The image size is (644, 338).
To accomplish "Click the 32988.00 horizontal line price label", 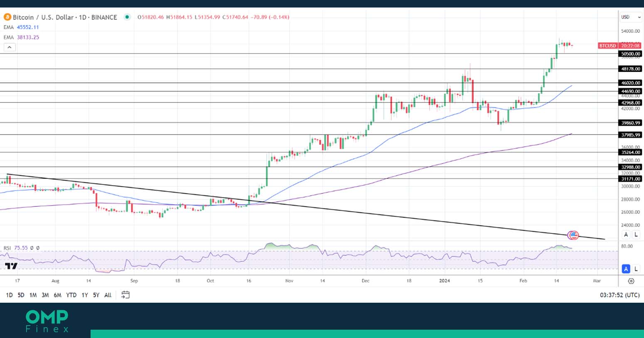I will [630, 167].
